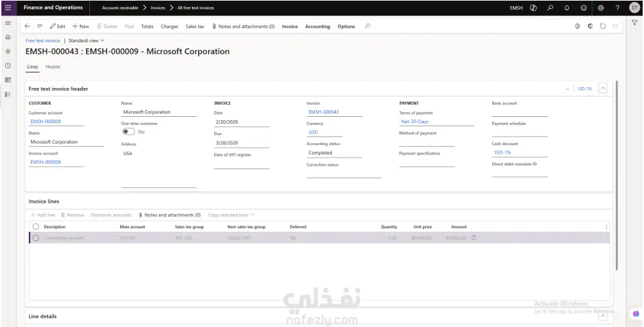The height and width of the screenshot is (327, 644).
Task: Open the Options action pane tab
Action: pos(347,26)
